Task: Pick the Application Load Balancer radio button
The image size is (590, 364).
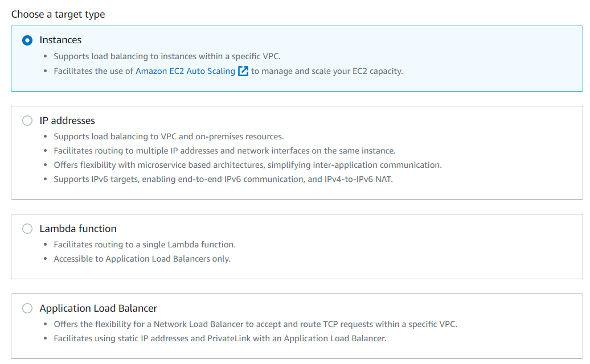Action: (x=27, y=308)
